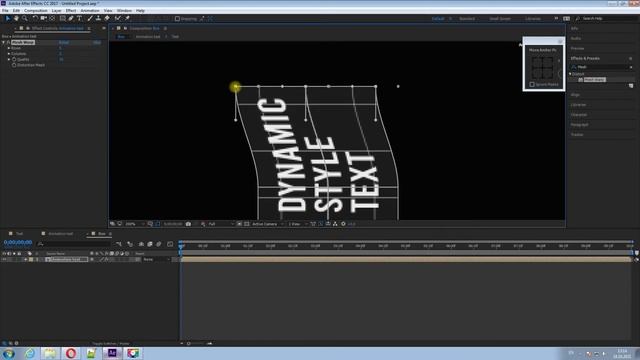Select the Horizontal Type tool
The height and width of the screenshot is (360, 640).
80,18
